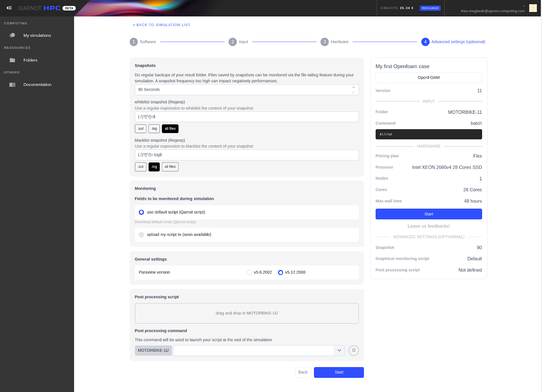Click My first Openfoam case title
The width and height of the screenshot is (542, 392).
click(402, 66)
